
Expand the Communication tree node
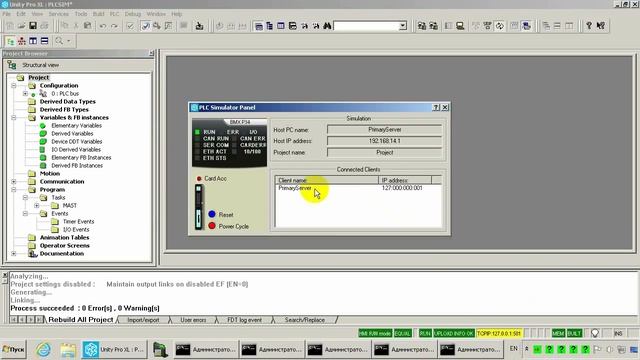coord(14,182)
